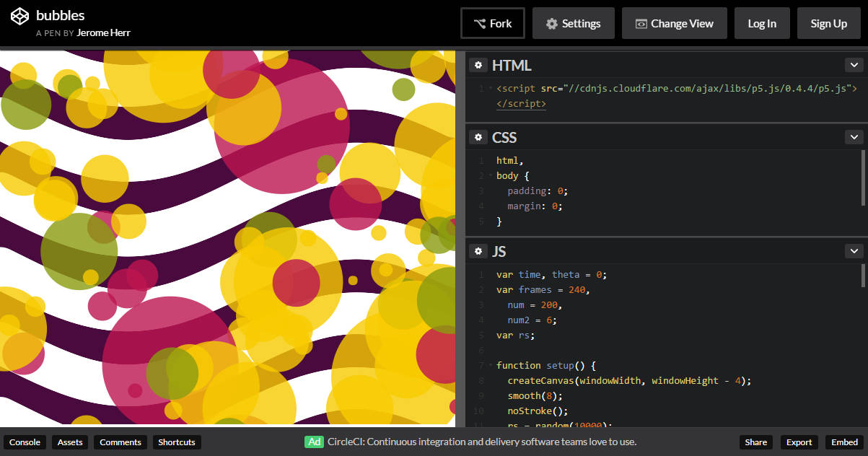Open the Jerome Herr author profile

coord(103,32)
